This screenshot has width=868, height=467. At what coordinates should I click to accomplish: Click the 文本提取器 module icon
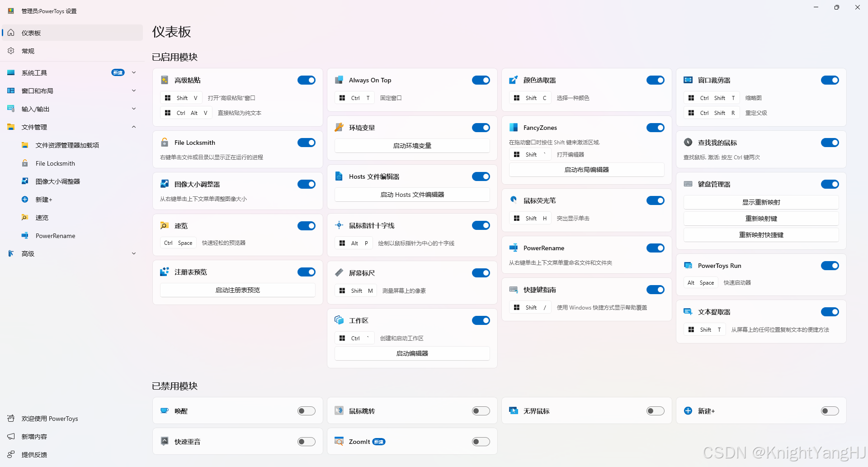[688, 312]
